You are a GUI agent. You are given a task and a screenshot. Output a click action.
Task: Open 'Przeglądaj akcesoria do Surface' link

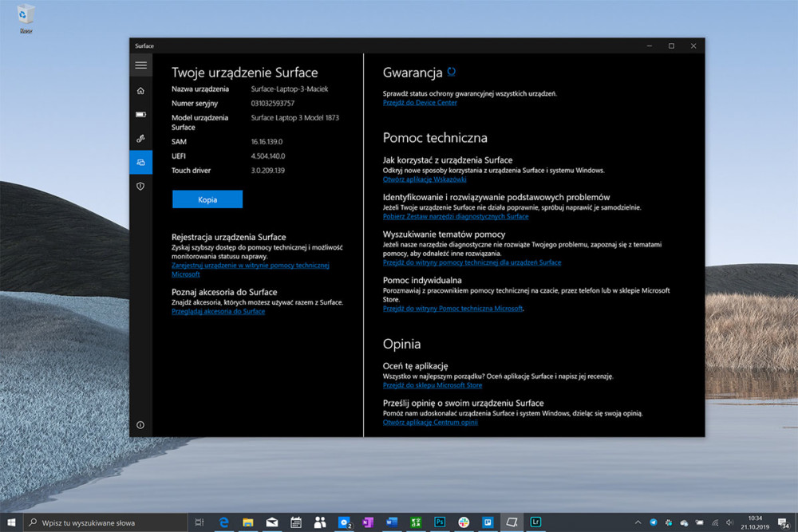point(218,311)
